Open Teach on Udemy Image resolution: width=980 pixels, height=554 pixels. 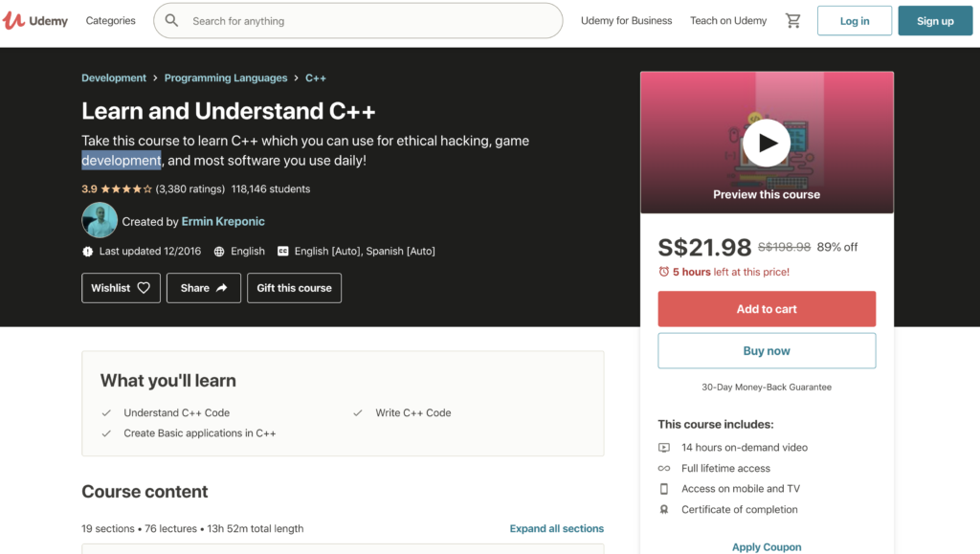pos(728,21)
